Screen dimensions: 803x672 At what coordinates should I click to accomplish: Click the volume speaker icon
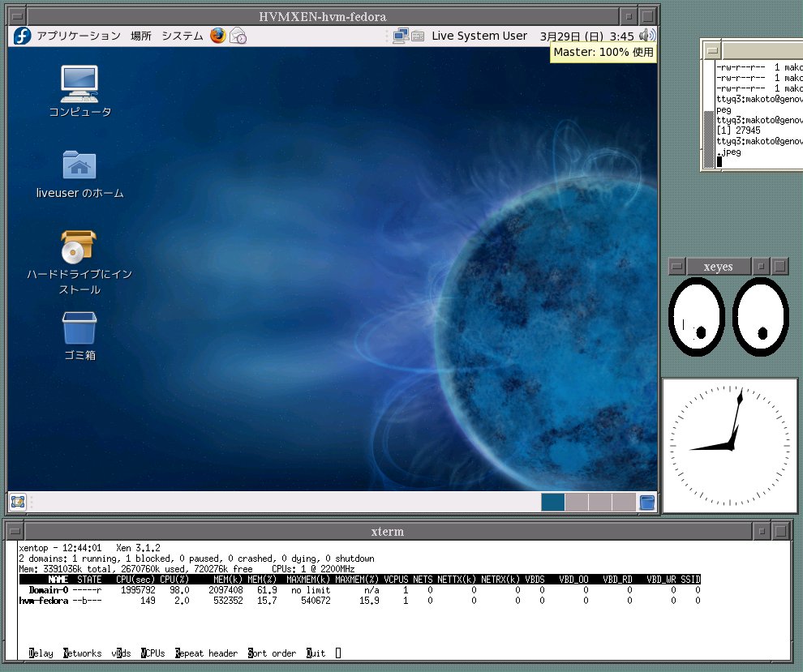tap(647, 36)
